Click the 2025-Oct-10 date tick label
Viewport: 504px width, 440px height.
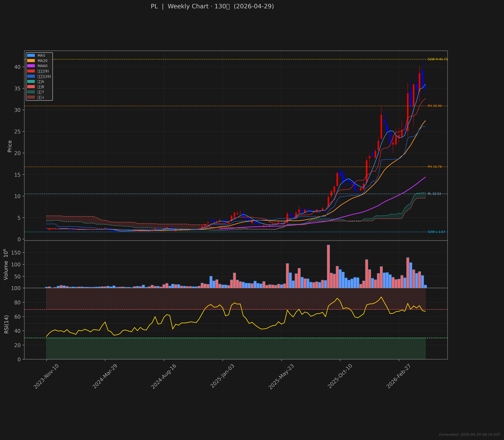[340, 376]
